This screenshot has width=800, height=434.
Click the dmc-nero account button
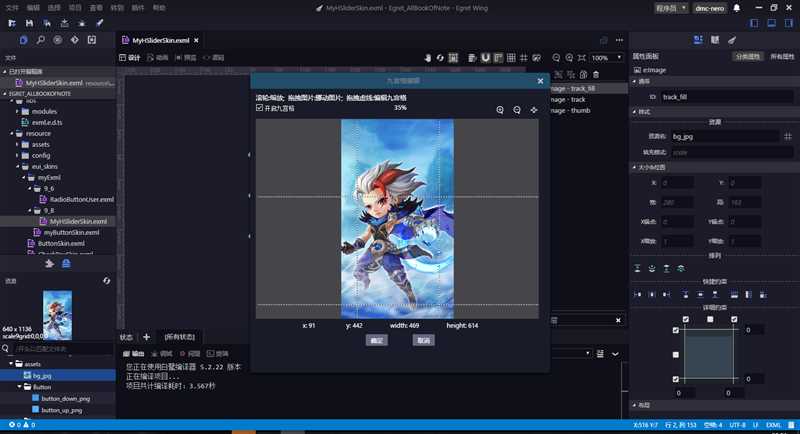(710, 8)
